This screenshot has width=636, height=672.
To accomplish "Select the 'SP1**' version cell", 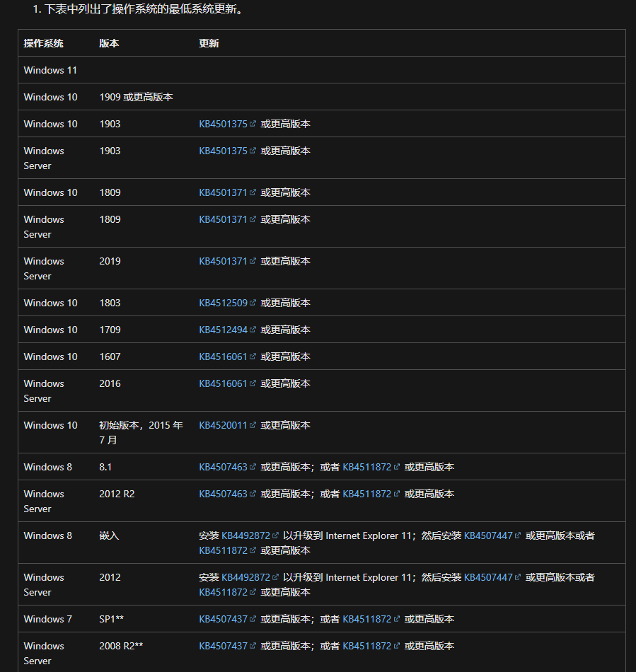I will pos(112,619).
